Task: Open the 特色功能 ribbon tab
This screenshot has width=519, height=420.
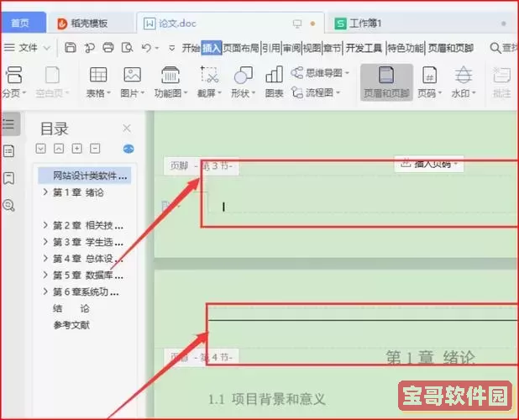Action: coord(406,49)
